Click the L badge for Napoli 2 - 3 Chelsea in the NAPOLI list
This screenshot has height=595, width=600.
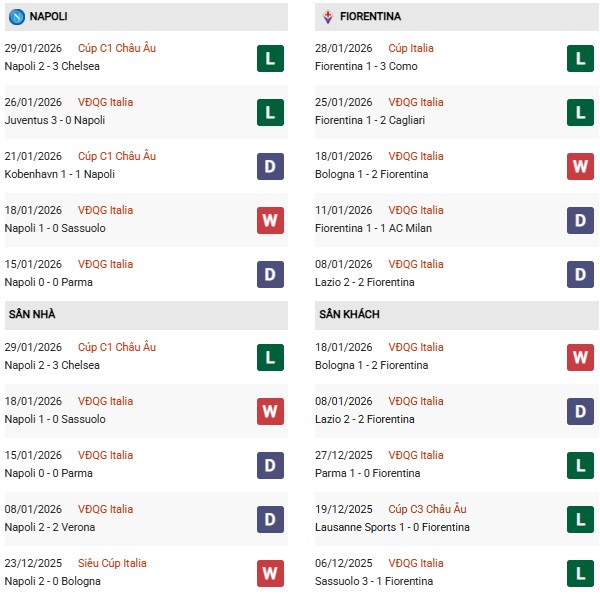(x=270, y=58)
